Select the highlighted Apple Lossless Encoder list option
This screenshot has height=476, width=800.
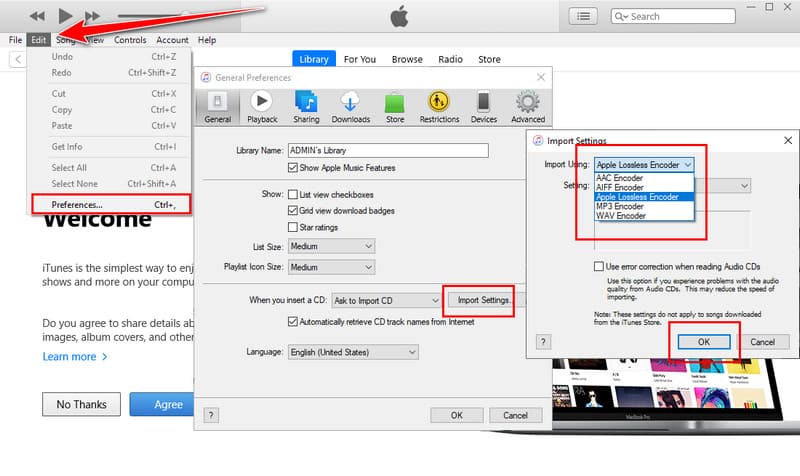[x=644, y=197]
